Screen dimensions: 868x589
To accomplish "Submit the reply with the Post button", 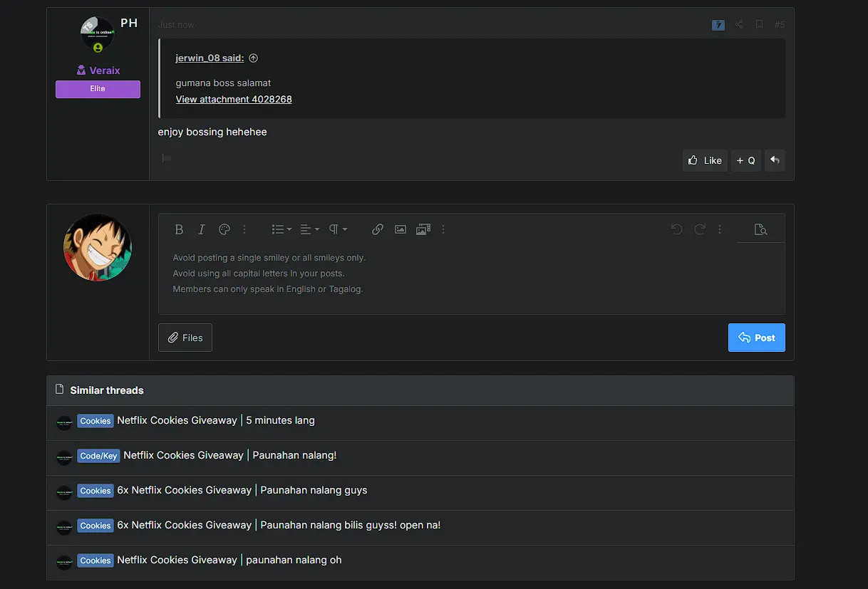I will click(x=757, y=338).
